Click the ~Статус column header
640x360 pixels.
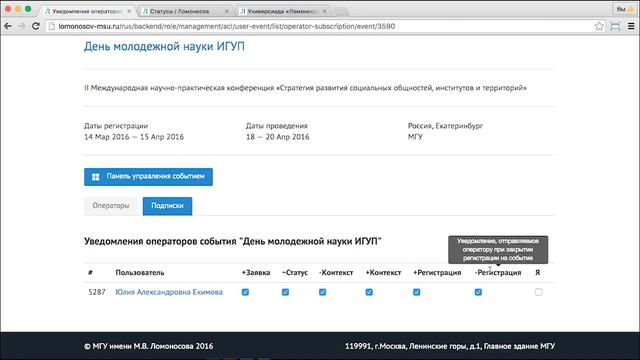coord(295,273)
